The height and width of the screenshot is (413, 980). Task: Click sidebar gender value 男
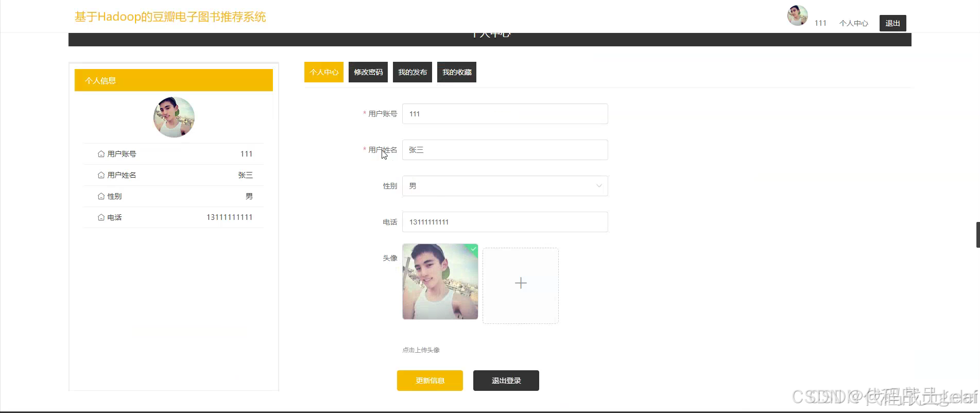pyautogui.click(x=249, y=196)
